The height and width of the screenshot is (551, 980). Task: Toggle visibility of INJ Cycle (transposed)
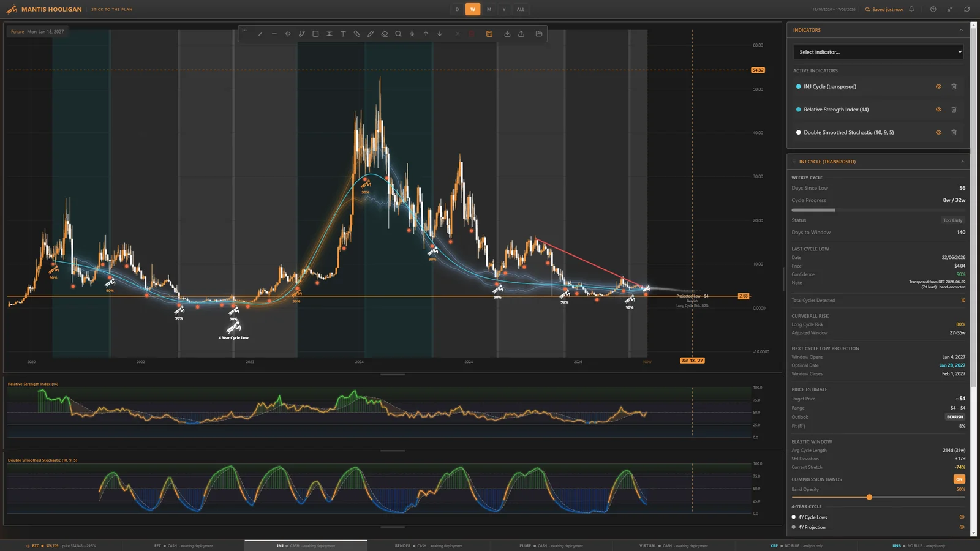pos(938,86)
